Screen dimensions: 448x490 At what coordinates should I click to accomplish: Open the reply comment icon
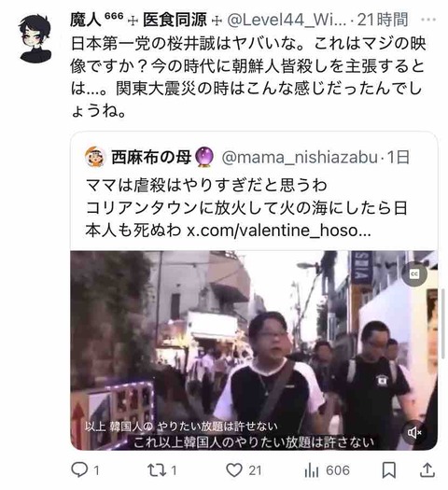(80, 469)
